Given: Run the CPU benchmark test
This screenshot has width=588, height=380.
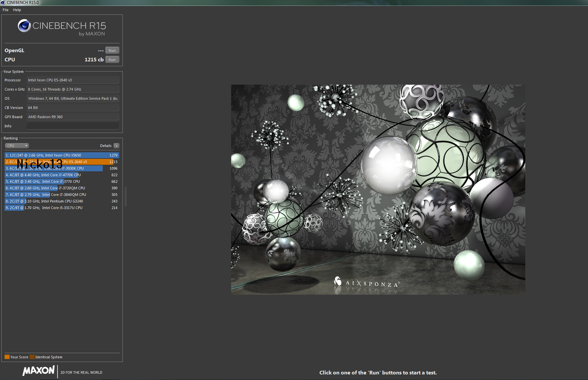Looking at the screenshot, I should pyautogui.click(x=112, y=60).
